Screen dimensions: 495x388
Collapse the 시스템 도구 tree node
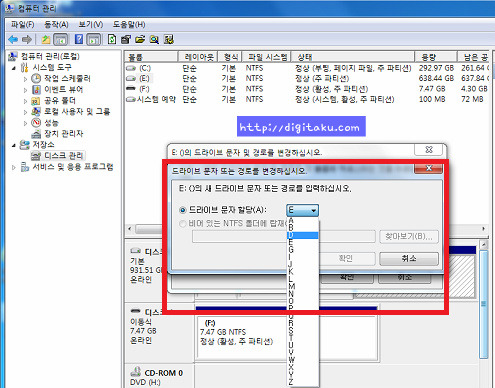(x=14, y=68)
